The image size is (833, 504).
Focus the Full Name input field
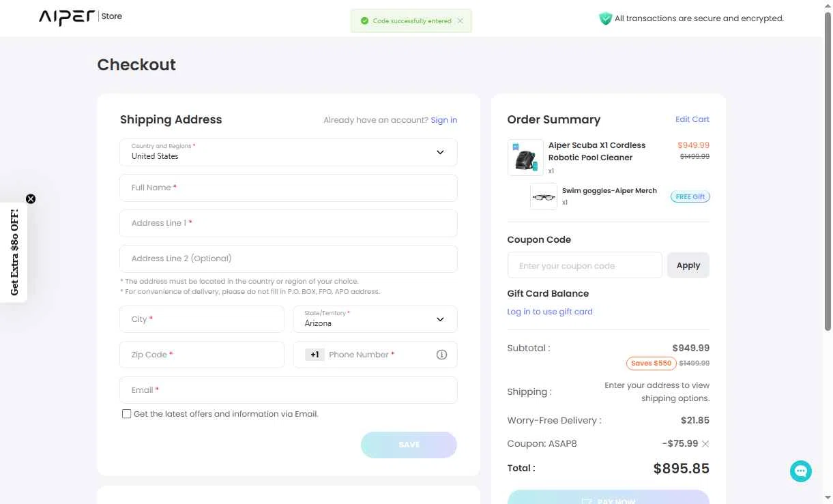(x=289, y=188)
